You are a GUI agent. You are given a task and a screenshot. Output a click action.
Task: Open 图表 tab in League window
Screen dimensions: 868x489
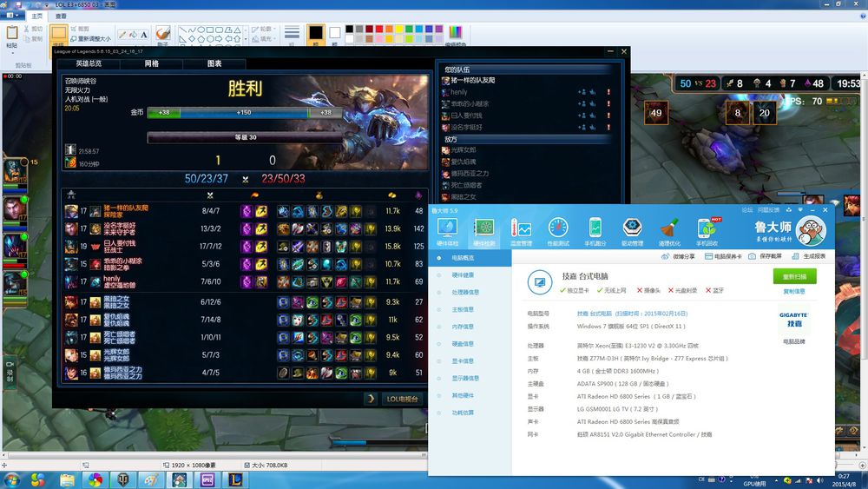click(214, 63)
